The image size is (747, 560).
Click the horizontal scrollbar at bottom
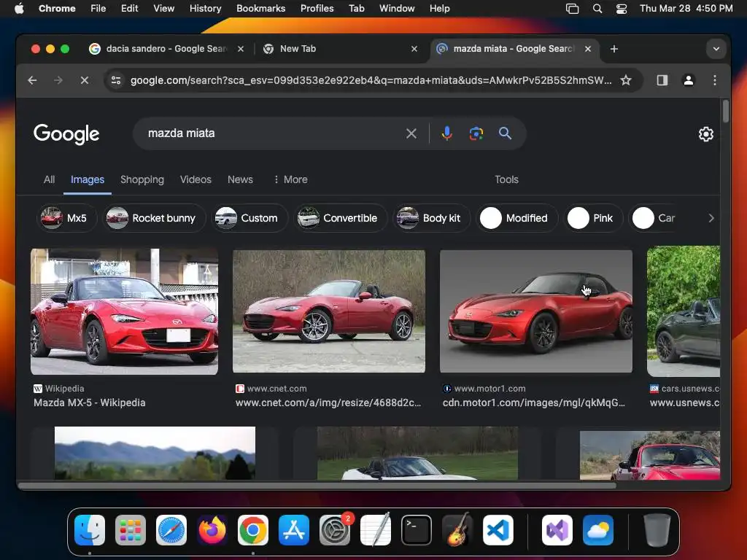[317, 486]
